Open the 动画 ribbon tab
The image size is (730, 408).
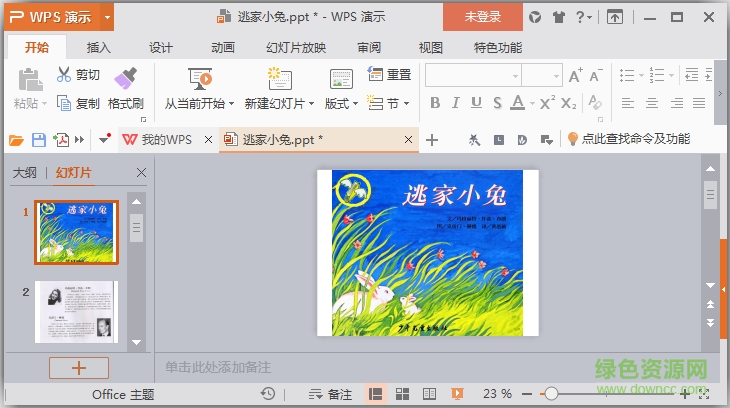223,48
